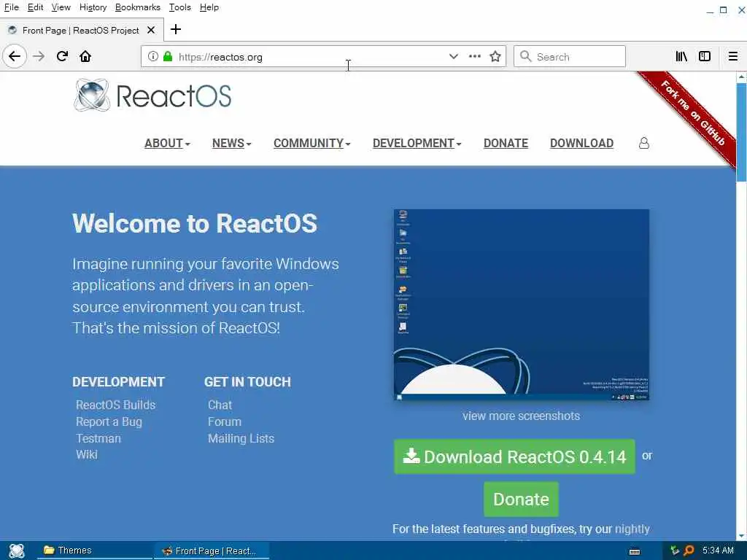Click the orange magnifier tray icon

[x=689, y=551]
